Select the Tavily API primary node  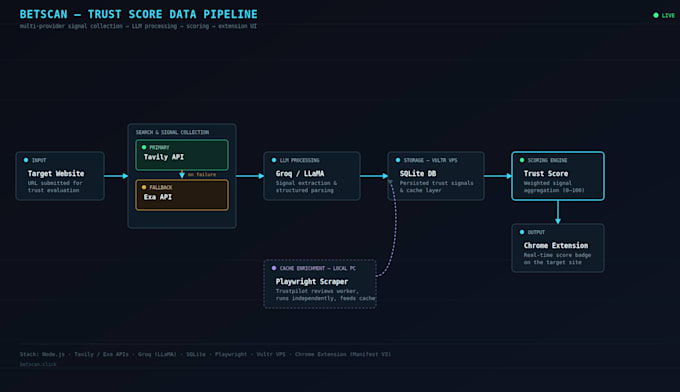pyautogui.click(x=182, y=155)
